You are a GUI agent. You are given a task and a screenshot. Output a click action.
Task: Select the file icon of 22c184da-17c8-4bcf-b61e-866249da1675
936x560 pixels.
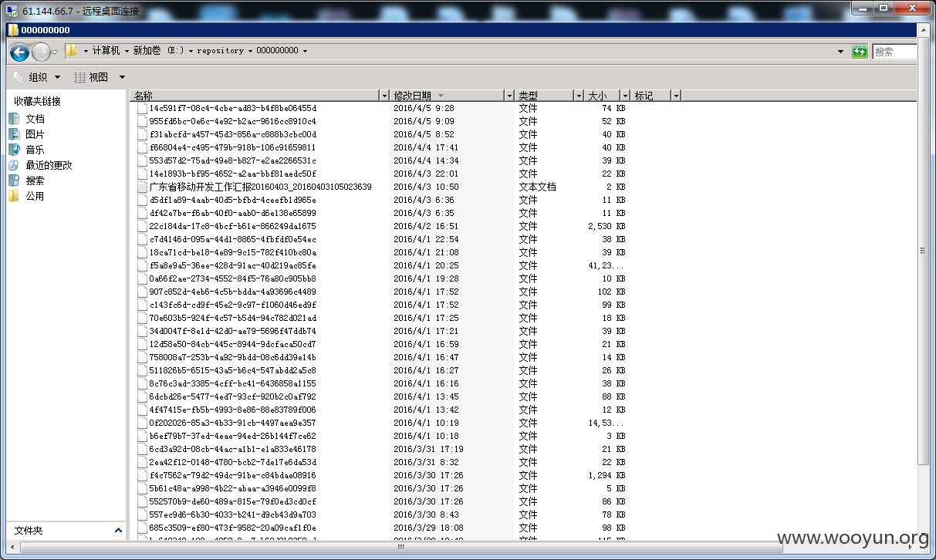[x=141, y=226]
